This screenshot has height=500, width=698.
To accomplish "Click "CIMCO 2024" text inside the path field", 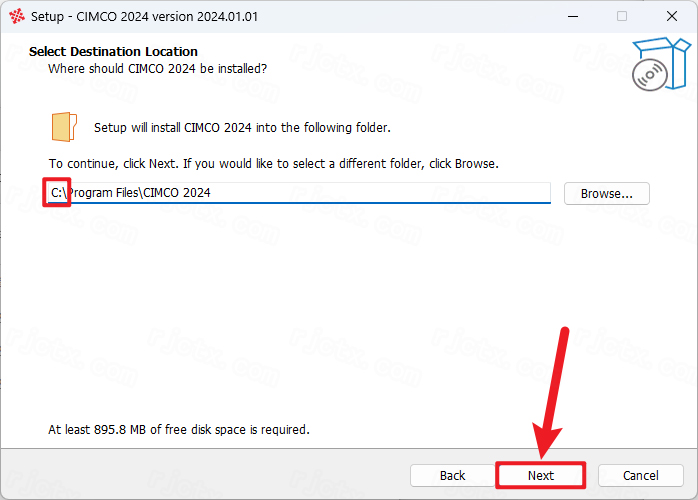I will click(177, 193).
